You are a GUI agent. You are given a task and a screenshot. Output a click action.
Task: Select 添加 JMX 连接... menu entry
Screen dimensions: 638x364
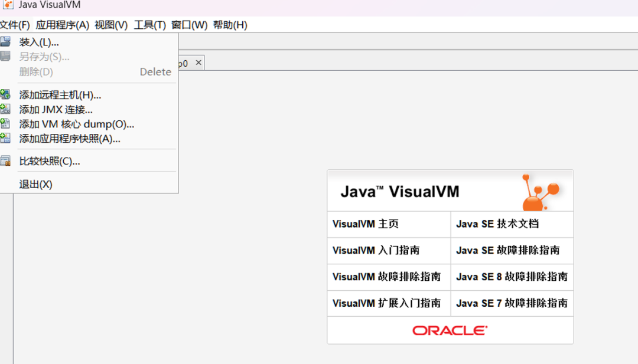point(89,109)
